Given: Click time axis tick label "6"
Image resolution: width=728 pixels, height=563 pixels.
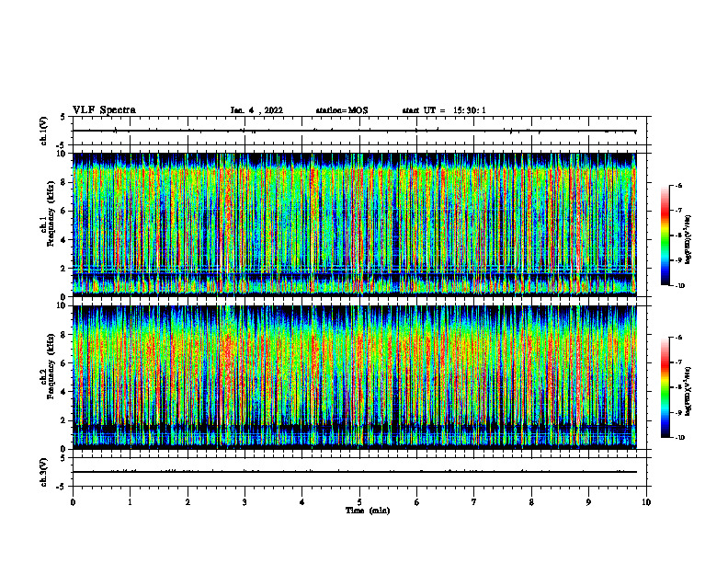Looking at the screenshot, I should (x=417, y=502).
